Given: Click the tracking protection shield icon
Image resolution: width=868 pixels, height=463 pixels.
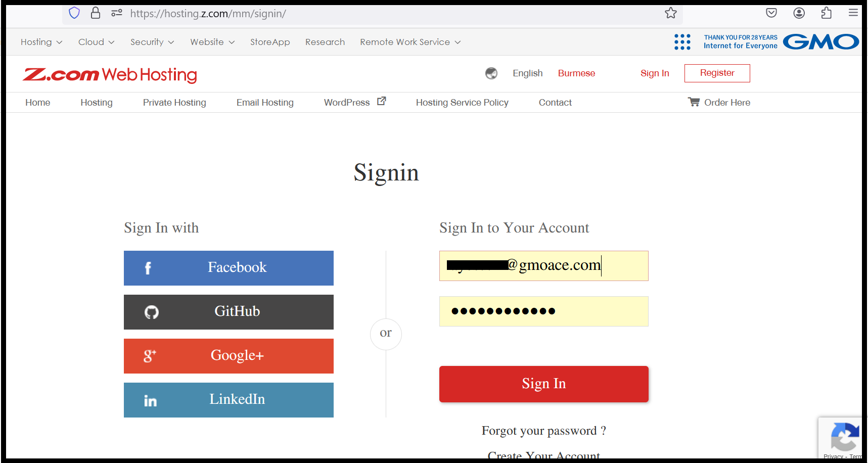Looking at the screenshot, I should pyautogui.click(x=74, y=12).
